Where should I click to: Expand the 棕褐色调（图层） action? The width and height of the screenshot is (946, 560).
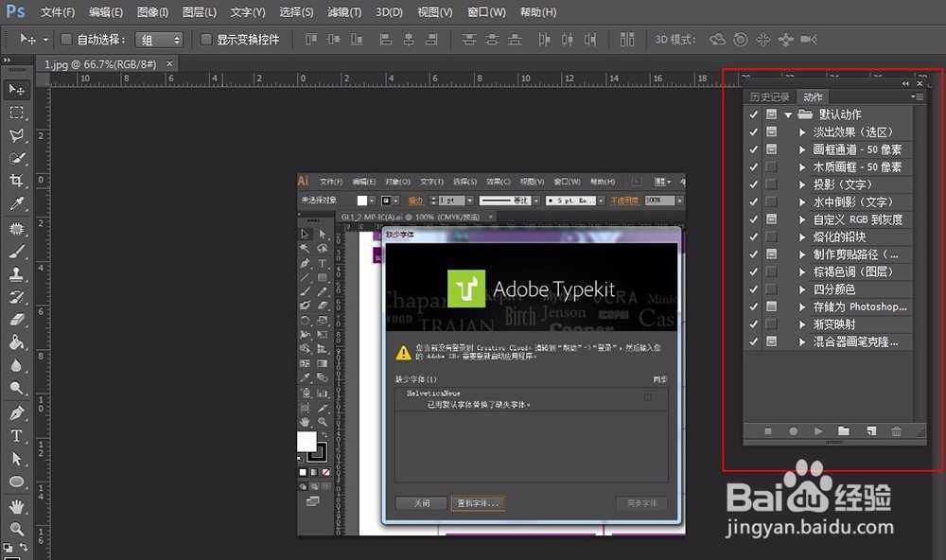(x=802, y=272)
